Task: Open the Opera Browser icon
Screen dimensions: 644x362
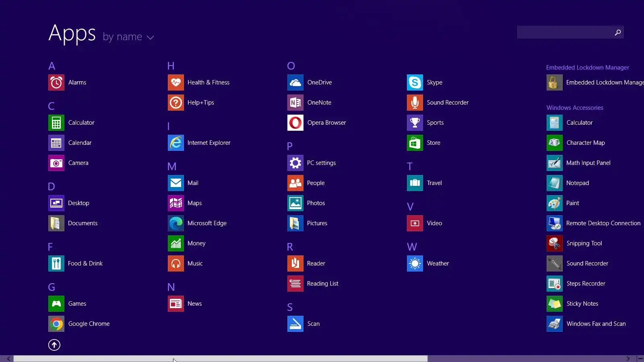Action: tap(295, 123)
